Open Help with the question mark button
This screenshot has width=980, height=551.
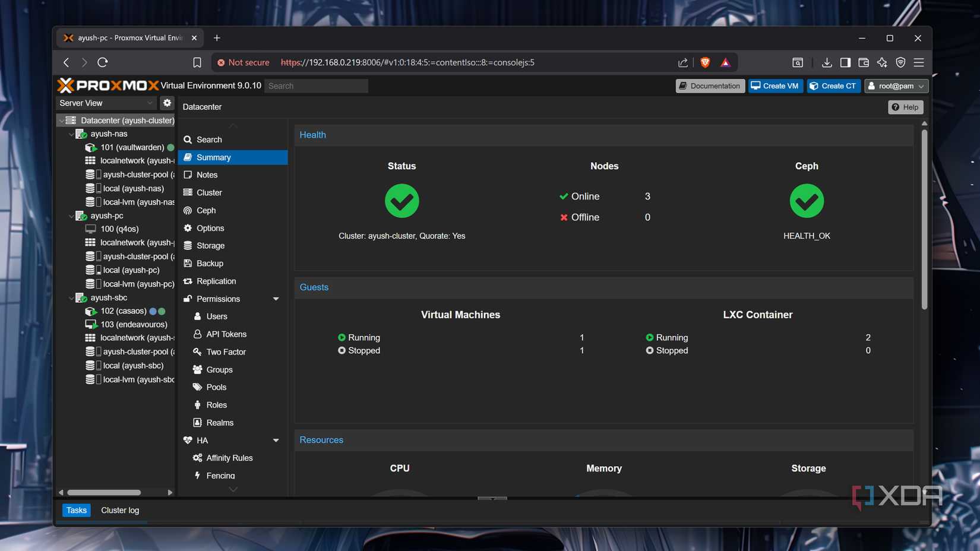[905, 107]
